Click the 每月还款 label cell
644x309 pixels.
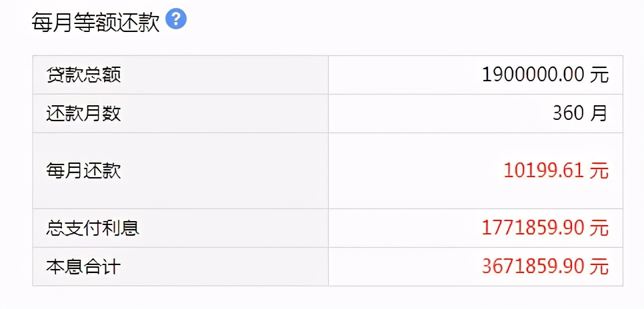coord(181,170)
